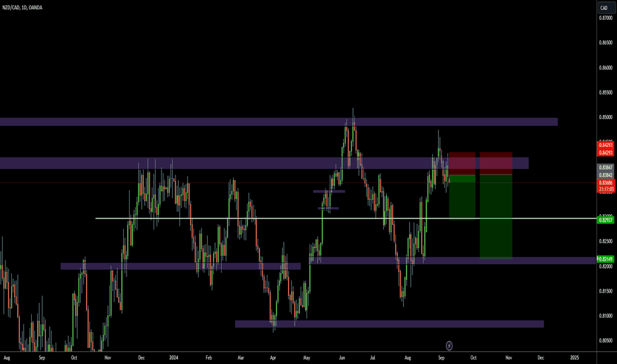Select the left short position's green profit zone
The height and width of the screenshot is (364, 617).
462,197
